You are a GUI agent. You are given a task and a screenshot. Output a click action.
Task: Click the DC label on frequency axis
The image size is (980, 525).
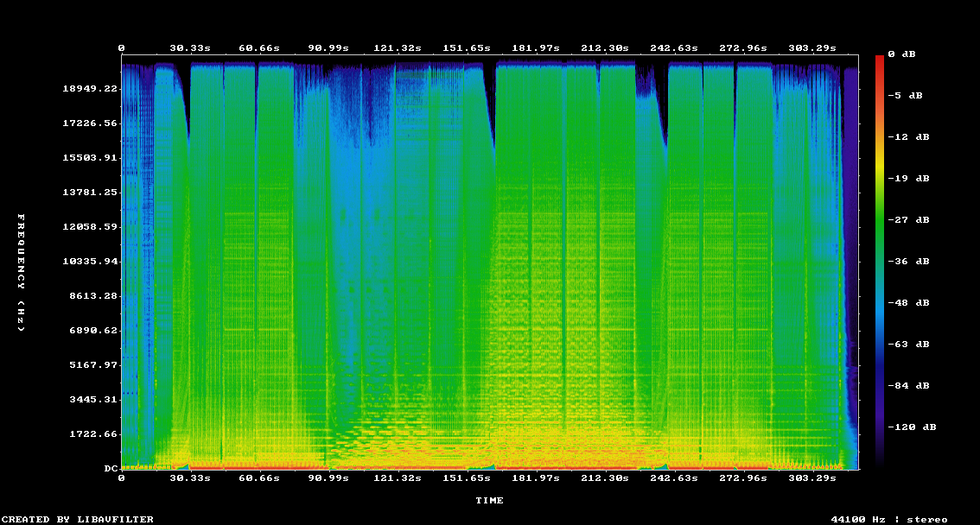click(111, 468)
